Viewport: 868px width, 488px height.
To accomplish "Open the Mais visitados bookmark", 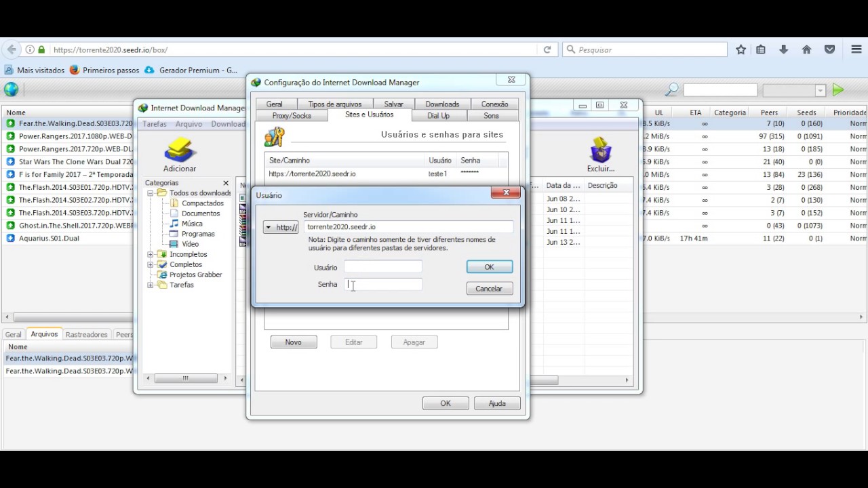I will pyautogui.click(x=34, y=70).
